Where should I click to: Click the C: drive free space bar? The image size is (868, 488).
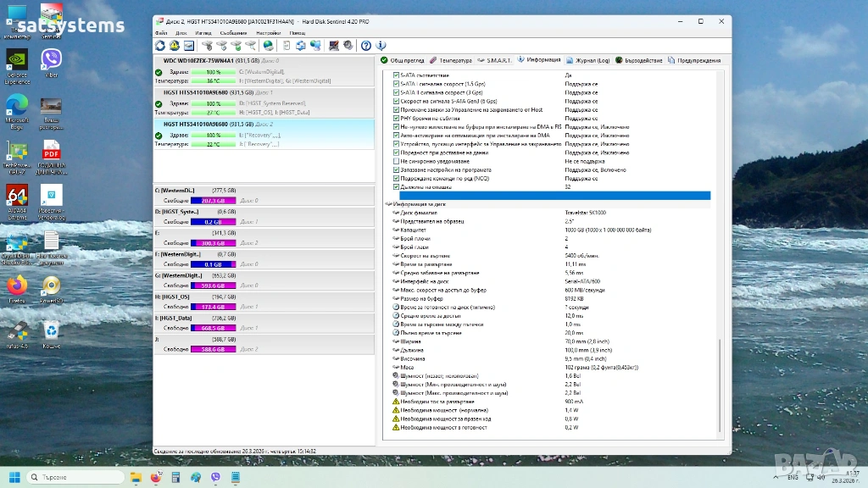click(x=213, y=201)
